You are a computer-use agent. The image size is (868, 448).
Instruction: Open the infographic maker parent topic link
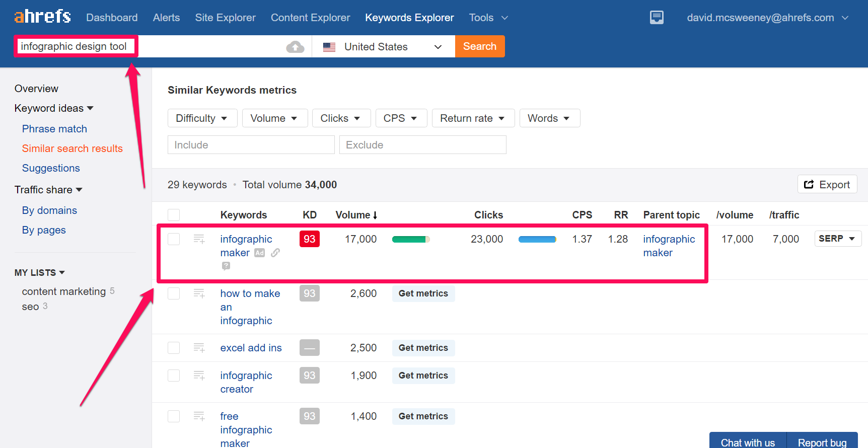pos(669,246)
